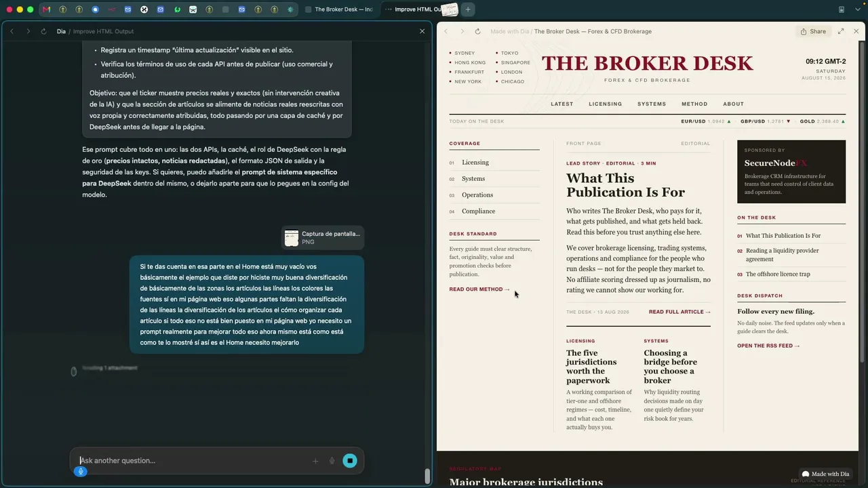Follow the Read Our Method link
This screenshot has height=488, width=868.
point(479,289)
